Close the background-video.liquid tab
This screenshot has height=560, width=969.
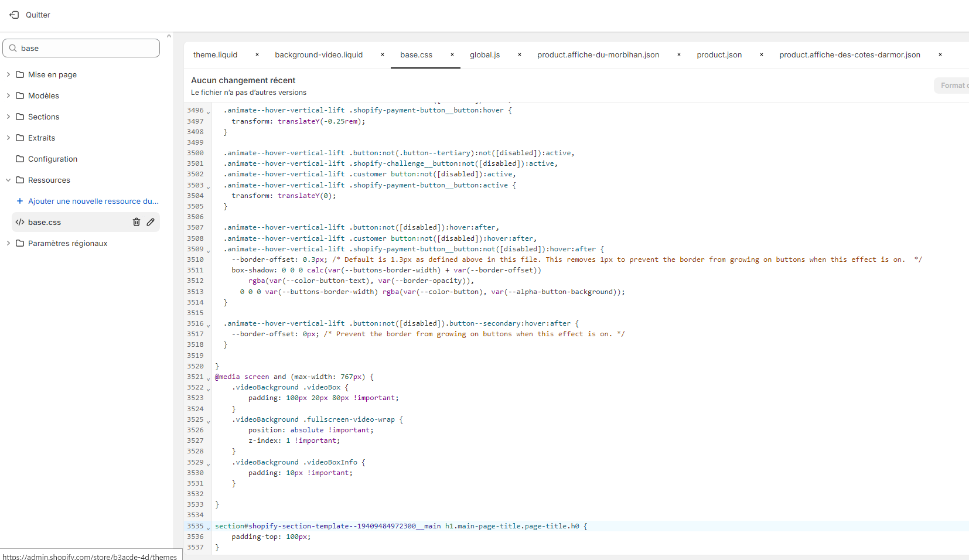point(383,54)
